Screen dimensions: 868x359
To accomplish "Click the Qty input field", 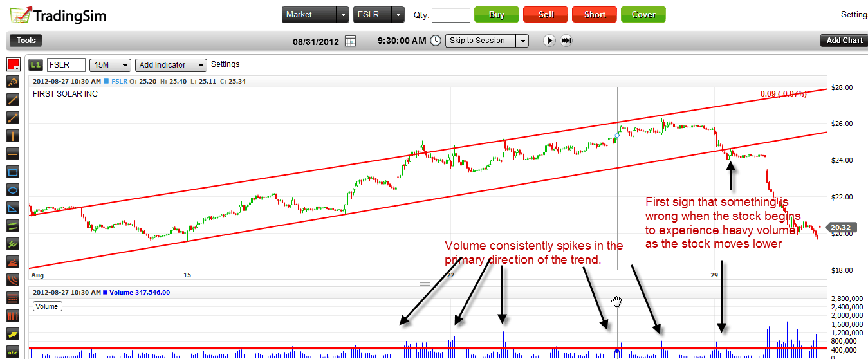I will (x=451, y=15).
